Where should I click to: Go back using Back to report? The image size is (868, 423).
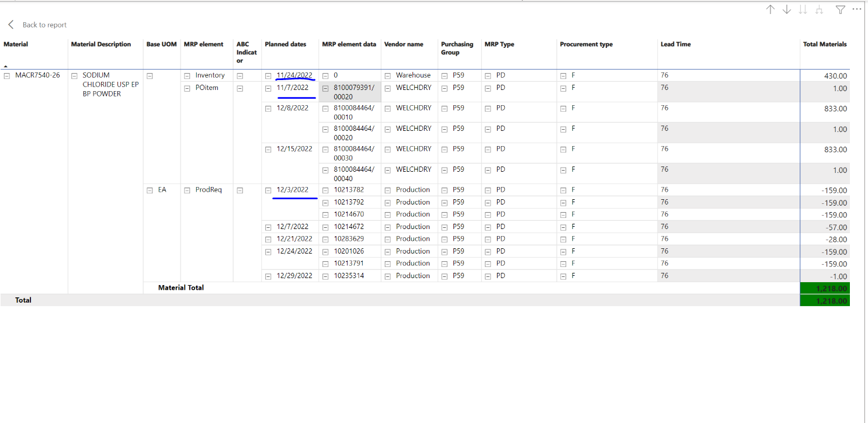pyautogui.click(x=37, y=25)
